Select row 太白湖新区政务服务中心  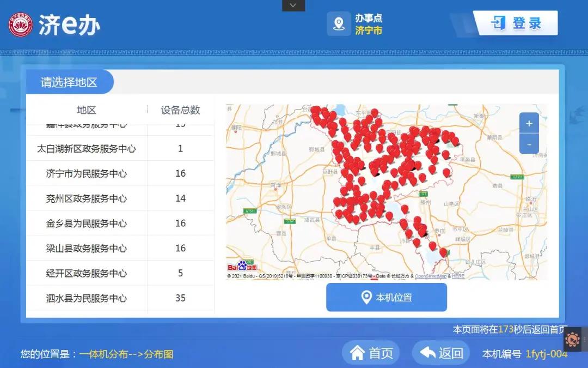point(120,149)
